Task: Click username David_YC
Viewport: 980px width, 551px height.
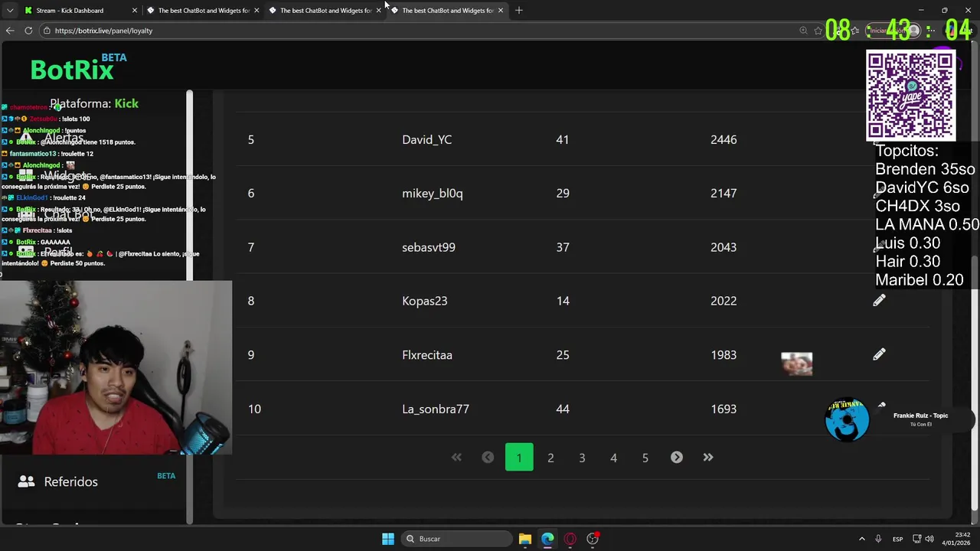Action: tap(426, 139)
